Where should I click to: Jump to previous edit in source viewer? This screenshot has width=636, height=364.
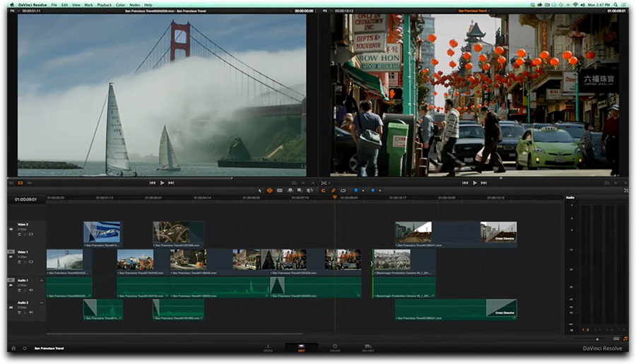pyautogui.click(x=152, y=183)
